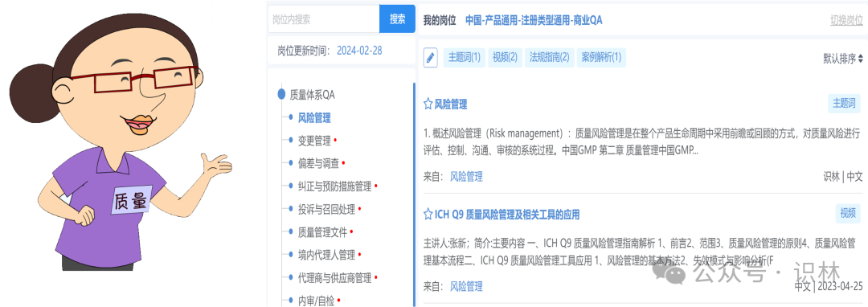Click the 视频 tag on second result
Screen dimensions: 868x307
coord(849,213)
